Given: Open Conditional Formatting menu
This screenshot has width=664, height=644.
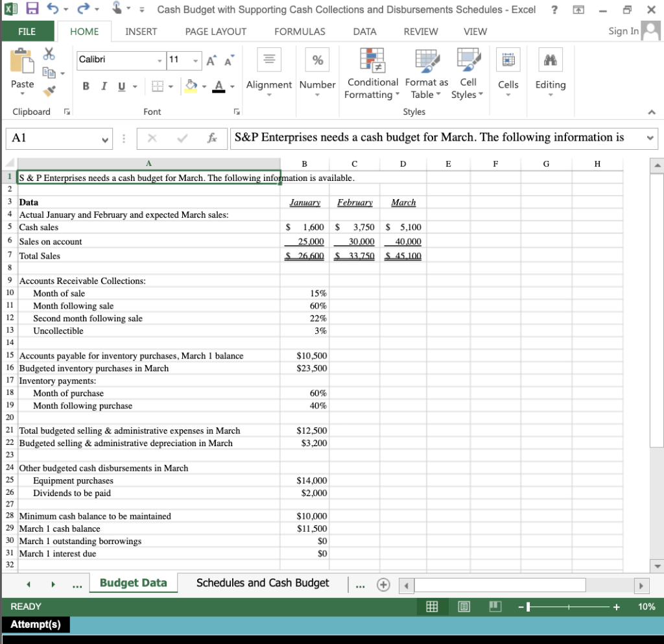Looking at the screenshot, I should point(372,73).
